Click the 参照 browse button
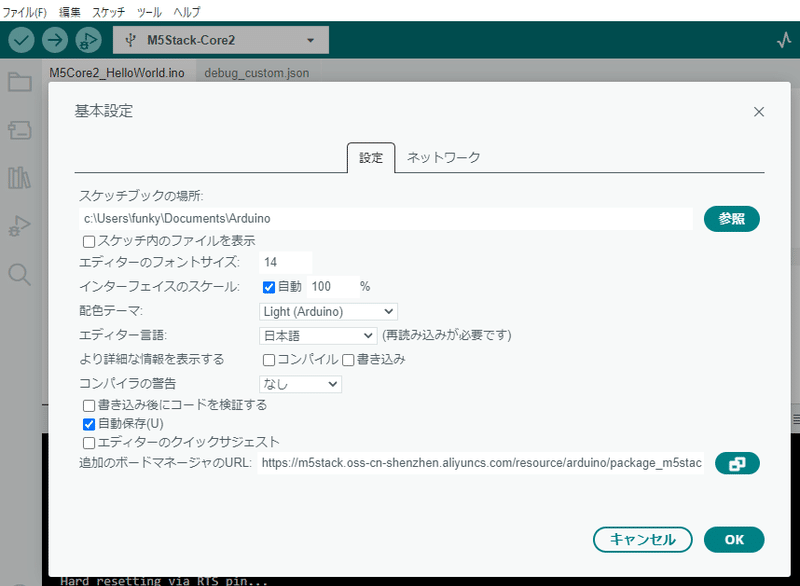 coord(732,219)
